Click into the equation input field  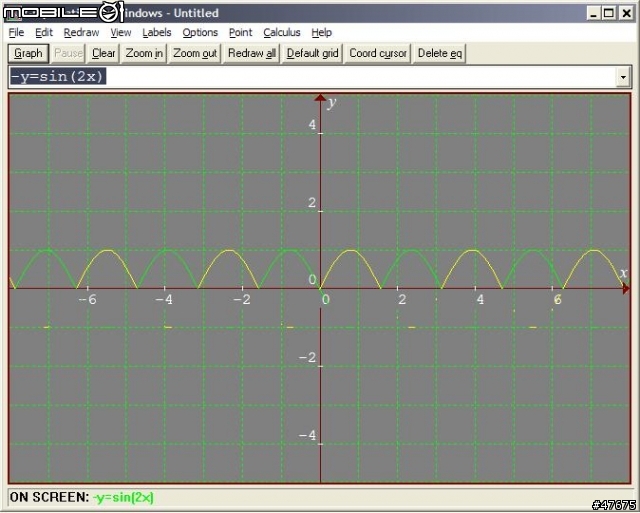pos(312,77)
